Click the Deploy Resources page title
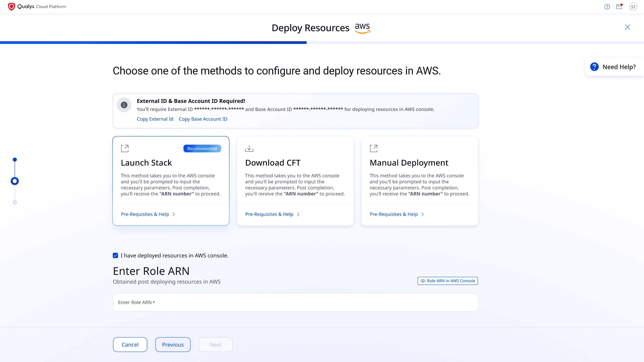 (x=310, y=28)
